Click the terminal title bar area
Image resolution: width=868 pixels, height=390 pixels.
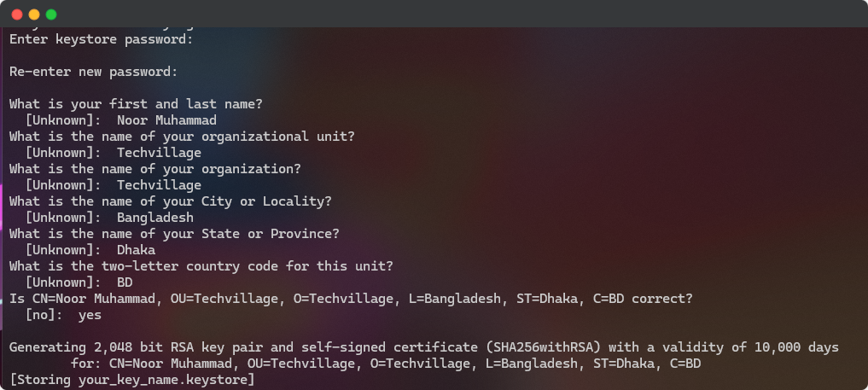pyautogui.click(x=434, y=14)
